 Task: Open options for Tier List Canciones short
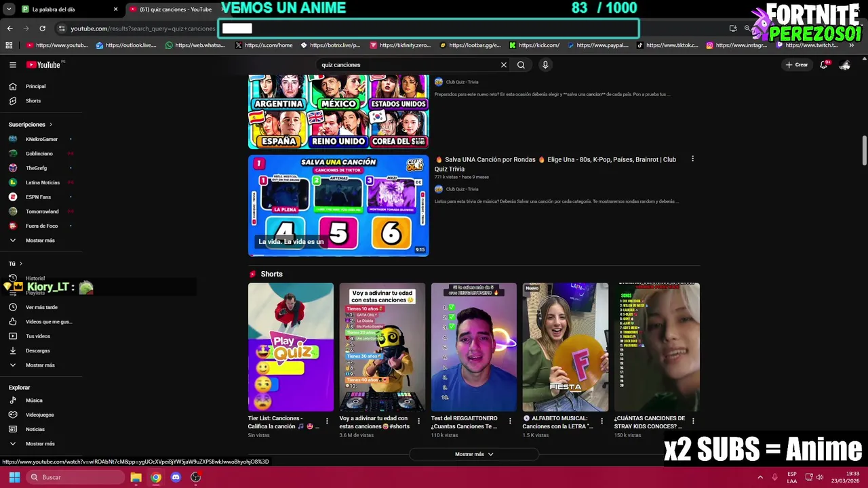tap(327, 421)
